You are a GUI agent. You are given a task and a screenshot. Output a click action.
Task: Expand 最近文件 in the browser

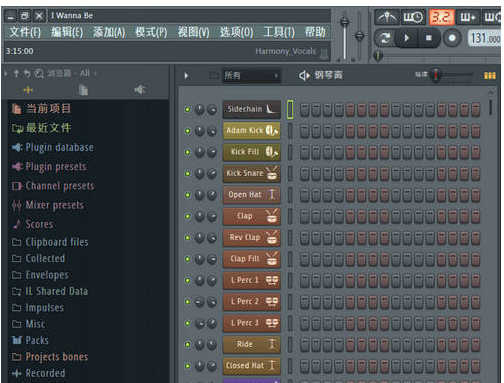pyautogui.click(x=41, y=128)
